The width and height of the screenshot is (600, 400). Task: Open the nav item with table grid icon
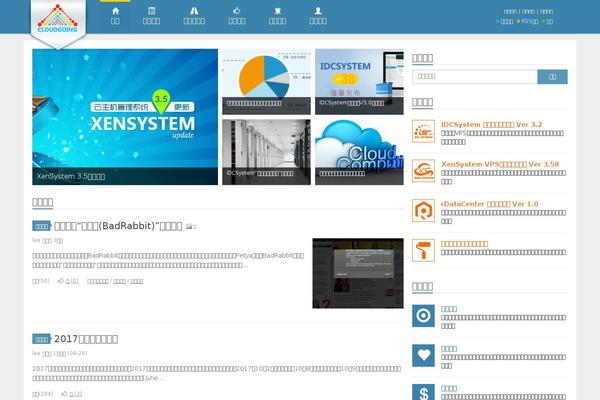point(152,16)
